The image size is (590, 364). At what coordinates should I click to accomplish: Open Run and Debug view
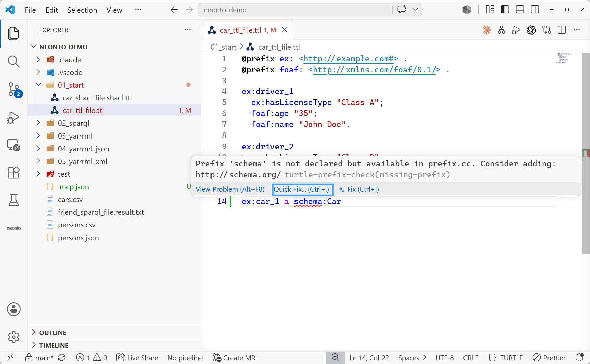13,118
